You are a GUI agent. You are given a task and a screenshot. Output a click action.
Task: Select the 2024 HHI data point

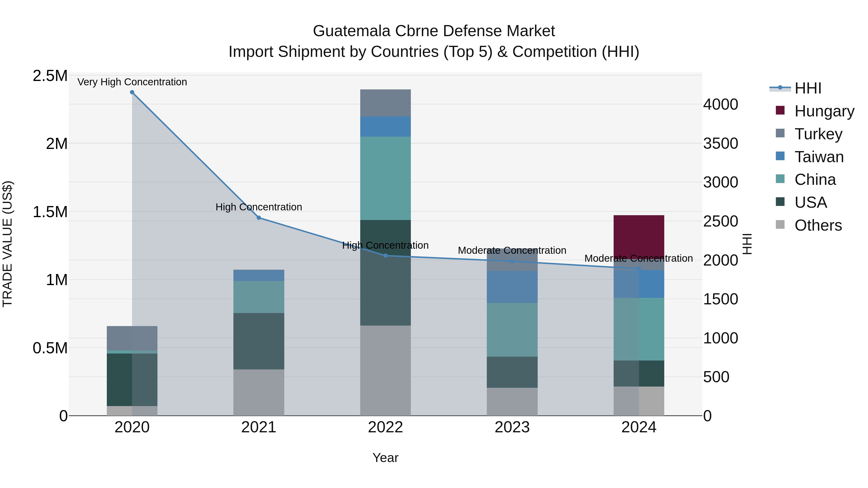[639, 269]
